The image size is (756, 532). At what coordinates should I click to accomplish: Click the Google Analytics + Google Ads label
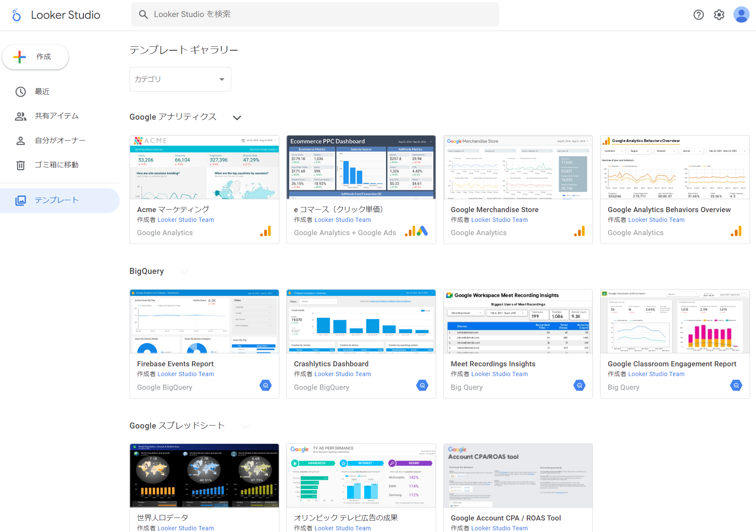[x=345, y=233]
